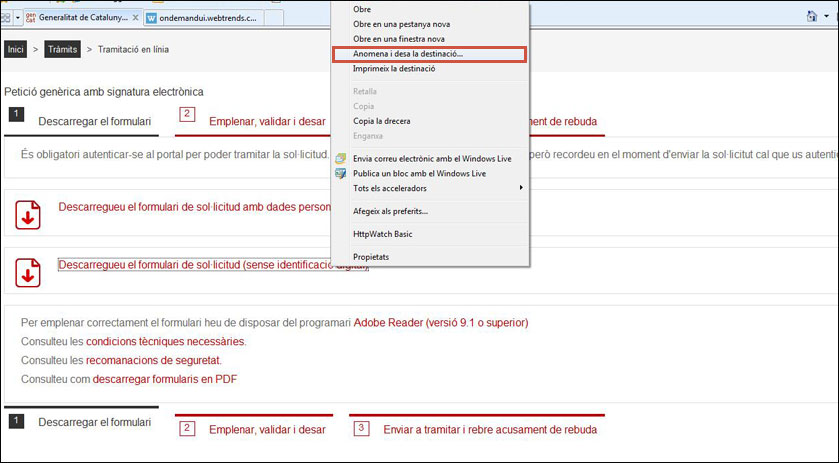This screenshot has width=839, height=463.
Task: Click the red download icon for personal data form
Action: 28,213
